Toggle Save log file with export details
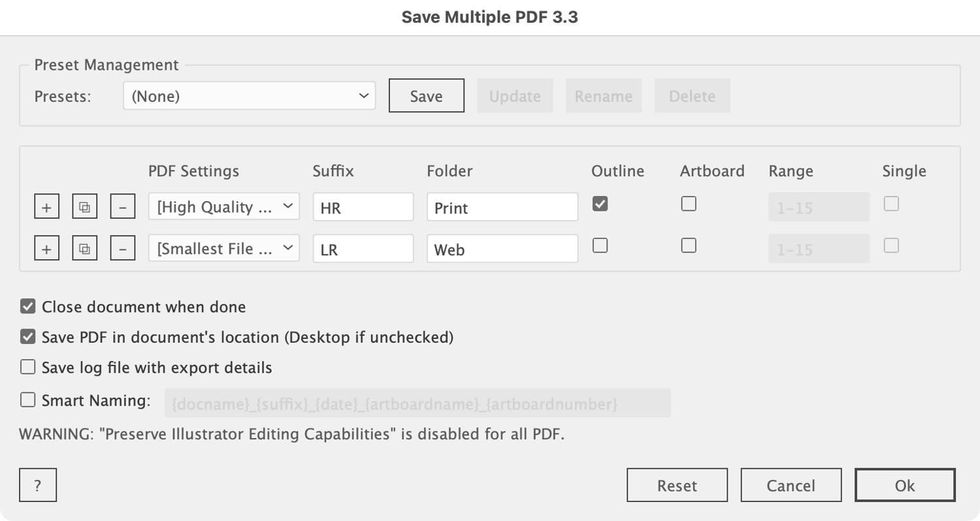This screenshot has height=521, width=980. pos(27,368)
